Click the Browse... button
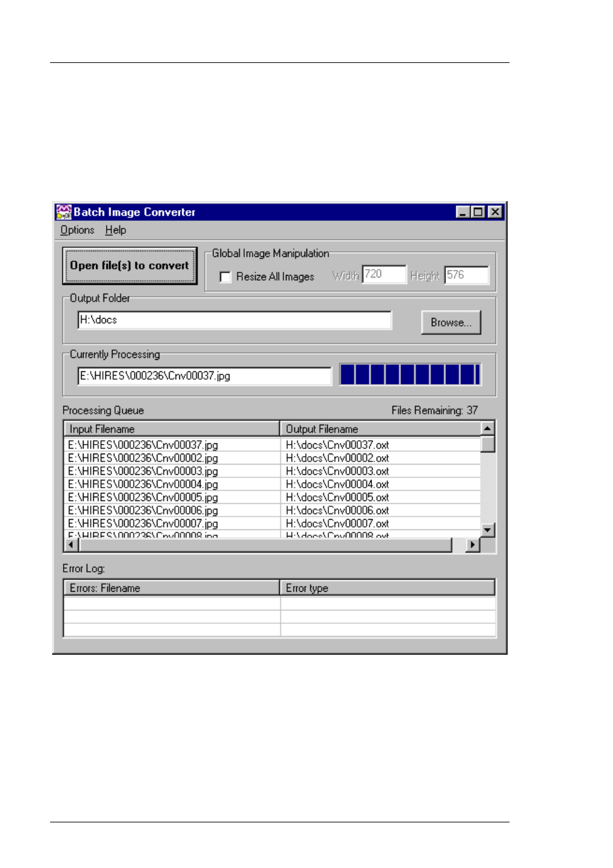613x868 pixels. click(x=451, y=323)
